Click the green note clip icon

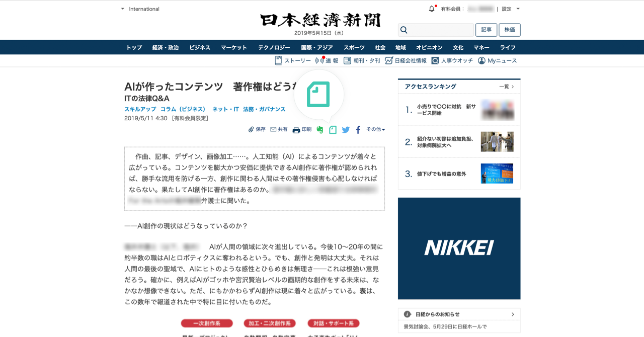tap(333, 130)
